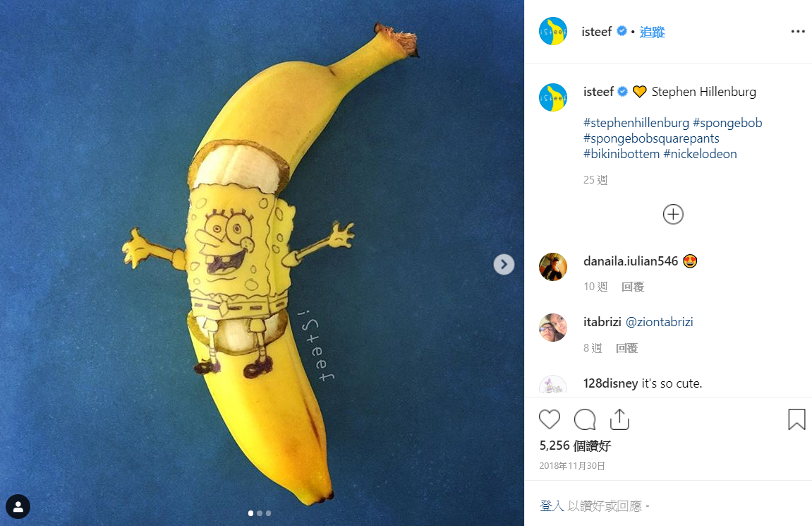Follow isteef with the 追蹤 button
The width and height of the screenshot is (812, 526).
point(653,32)
